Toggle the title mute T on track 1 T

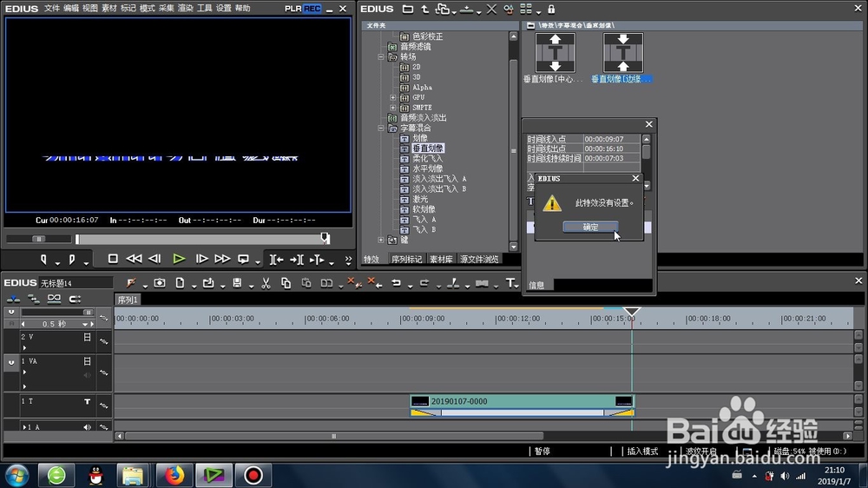point(87,401)
